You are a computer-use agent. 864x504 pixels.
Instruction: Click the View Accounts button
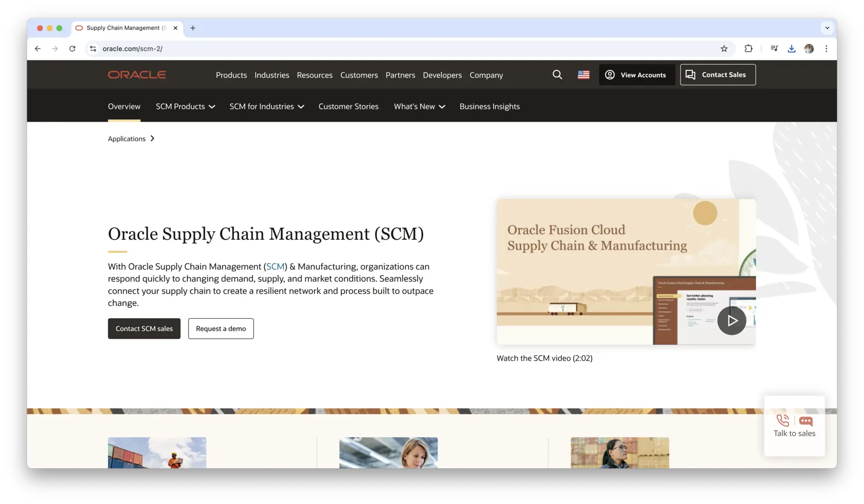pyautogui.click(x=637, y=75)
